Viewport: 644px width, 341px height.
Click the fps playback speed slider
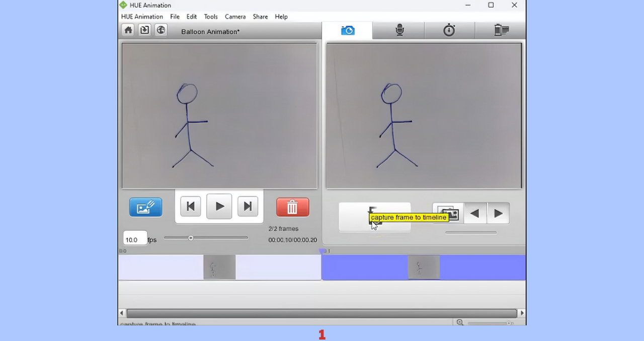206,238
